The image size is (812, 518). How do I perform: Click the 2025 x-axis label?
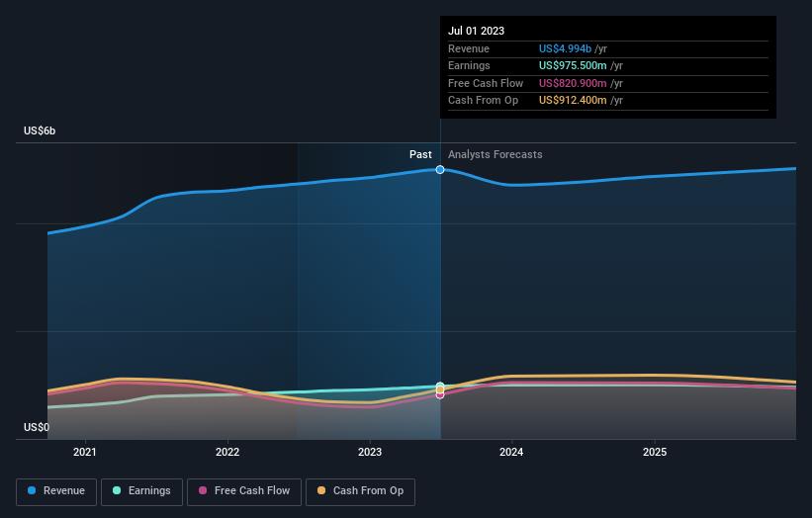pyautogui.click(x=655, y=452)
